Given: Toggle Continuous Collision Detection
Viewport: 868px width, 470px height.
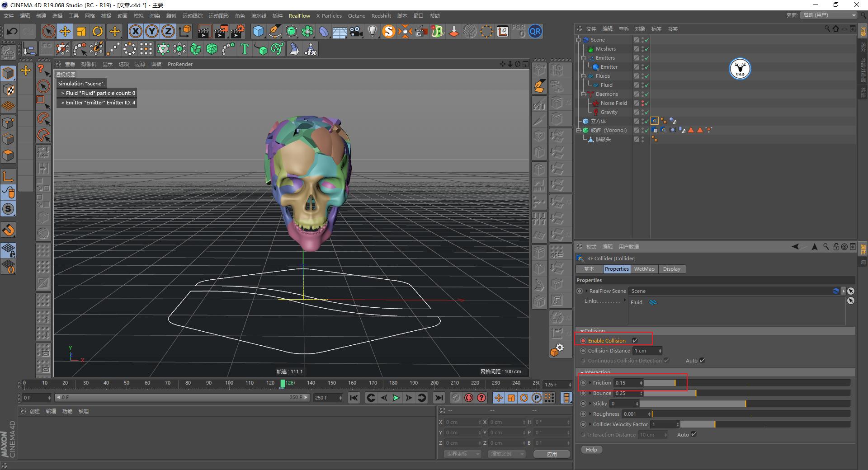Looking at the screenshot, I should 667,360.
